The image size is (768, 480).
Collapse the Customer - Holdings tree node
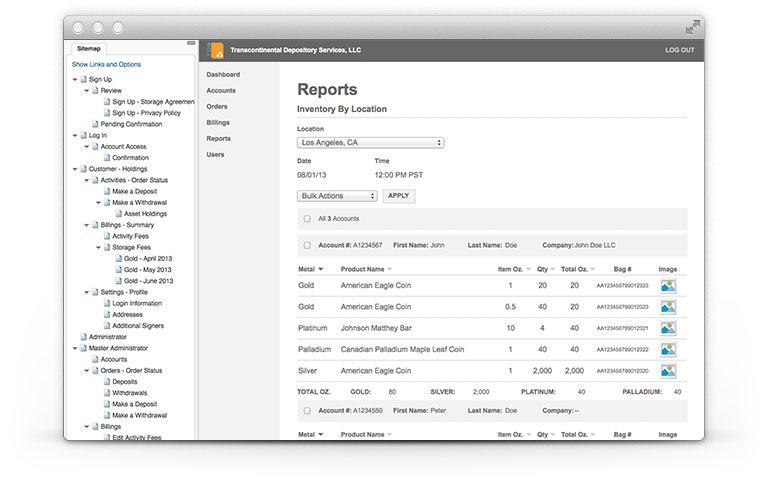pos(75,169)
